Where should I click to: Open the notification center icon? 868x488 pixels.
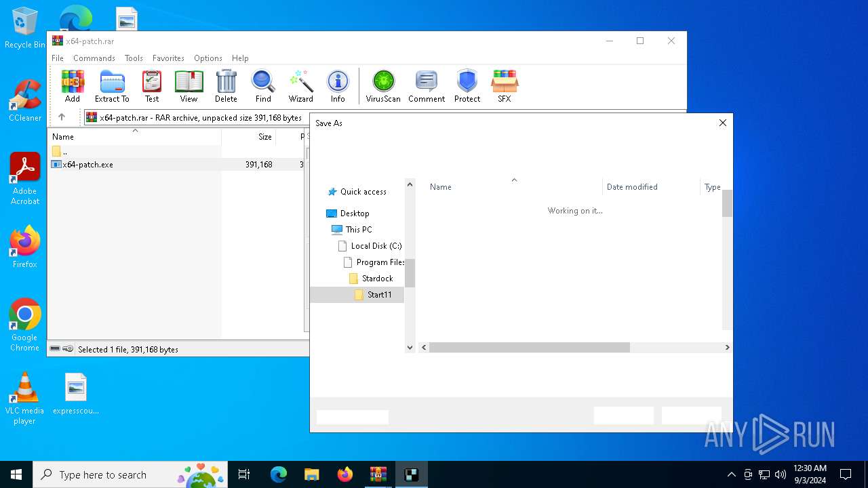click(x=846, y=474)
